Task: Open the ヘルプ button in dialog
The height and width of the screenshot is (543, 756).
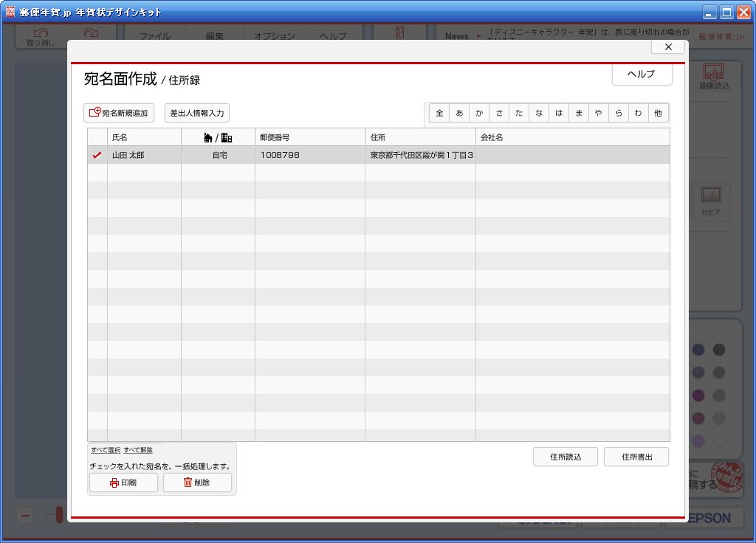Action: point(642,75)
